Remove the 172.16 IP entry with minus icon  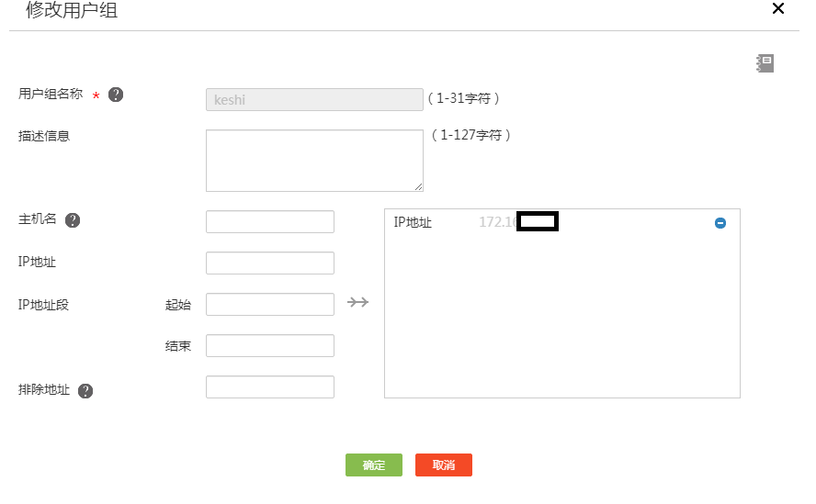(720, 223)
